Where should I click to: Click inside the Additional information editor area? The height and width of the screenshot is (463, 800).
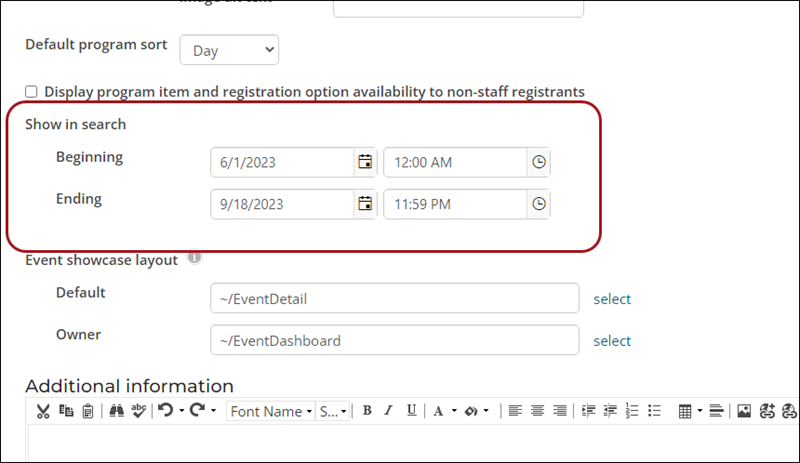413,443
